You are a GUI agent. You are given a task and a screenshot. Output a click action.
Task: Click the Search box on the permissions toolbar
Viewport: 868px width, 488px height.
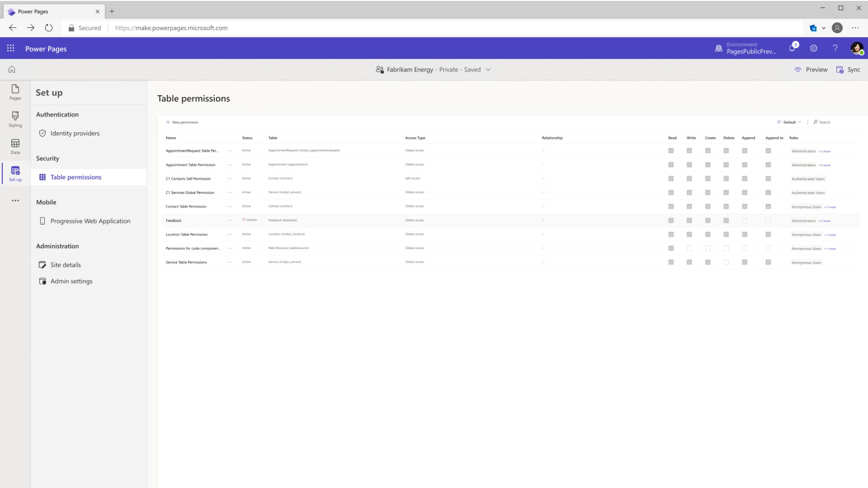pyautogui.click(x=824, y=122)
